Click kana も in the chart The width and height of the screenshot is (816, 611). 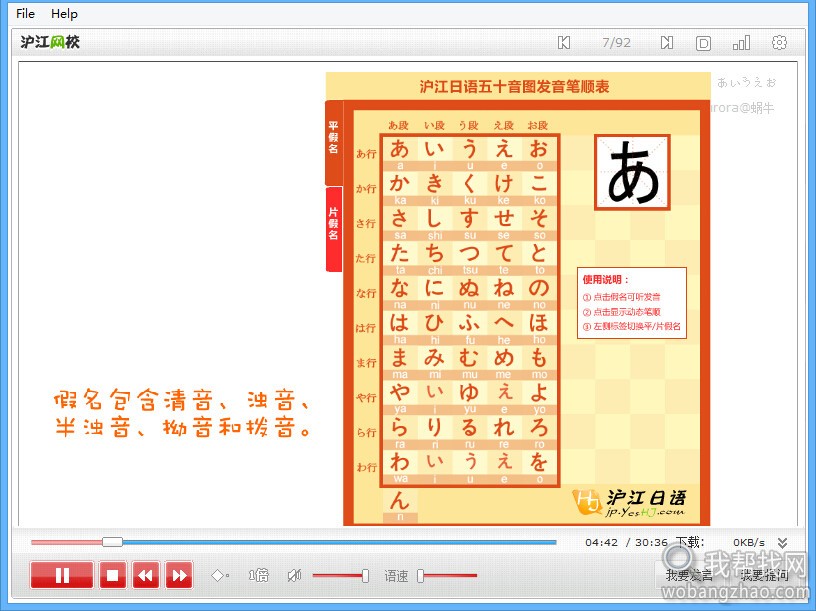539,358
